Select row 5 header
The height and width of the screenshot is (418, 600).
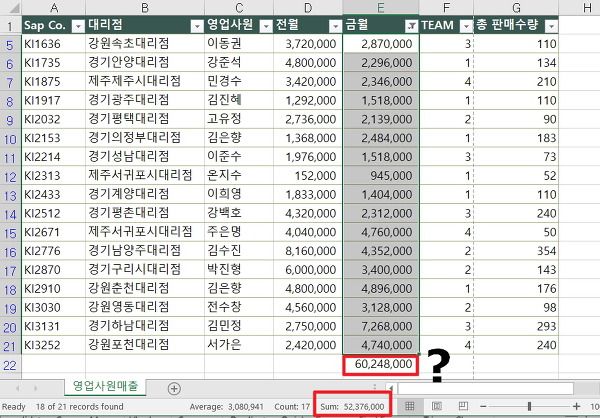tap(10, 45)
